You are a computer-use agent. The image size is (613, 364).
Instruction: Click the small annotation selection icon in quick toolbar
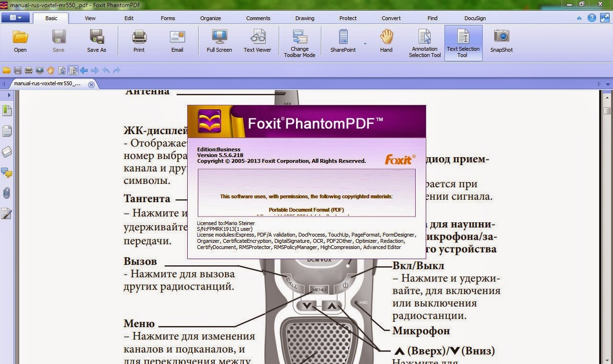tap(62, 70)
